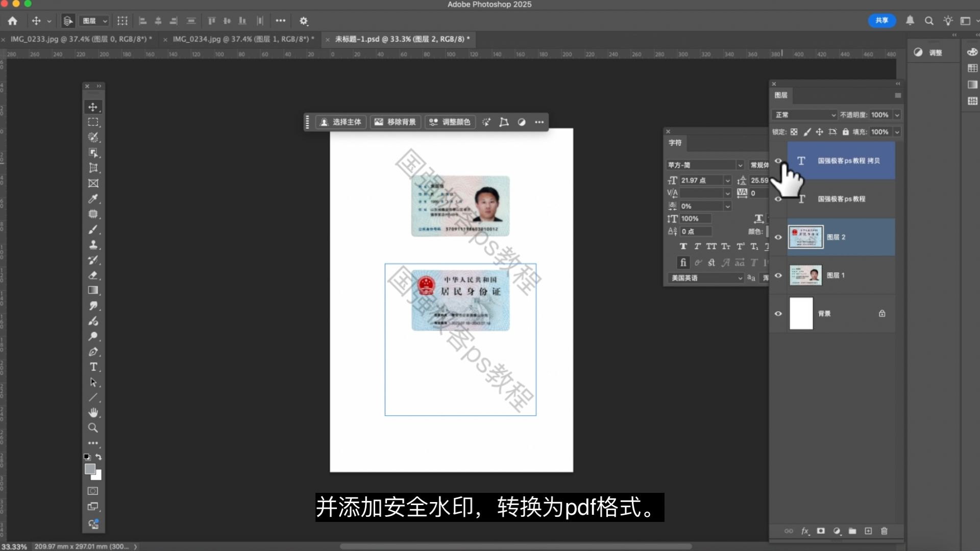This screenshot has width=980, height=551.
Task: Open the notifications bell
Action: (910, 20)
